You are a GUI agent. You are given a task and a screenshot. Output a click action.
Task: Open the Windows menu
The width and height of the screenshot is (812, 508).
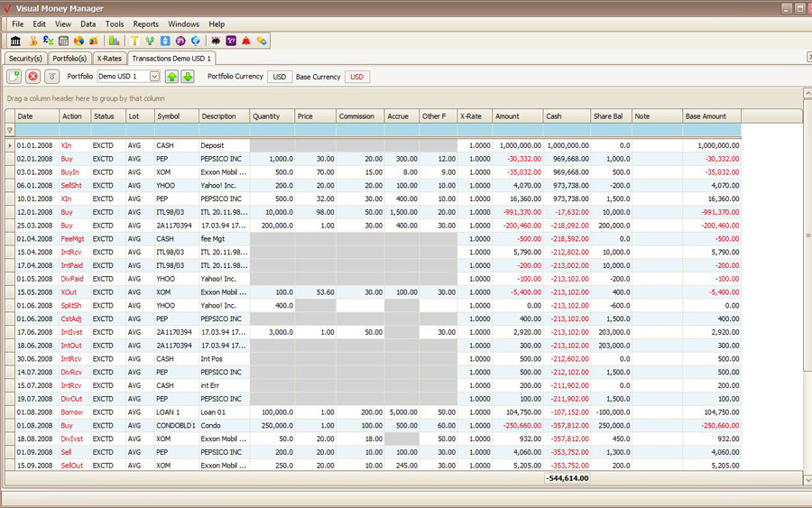(183, 23)
